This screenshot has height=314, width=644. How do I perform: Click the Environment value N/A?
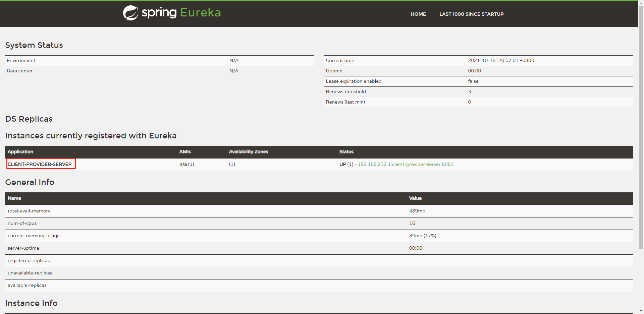pos(234,60)
